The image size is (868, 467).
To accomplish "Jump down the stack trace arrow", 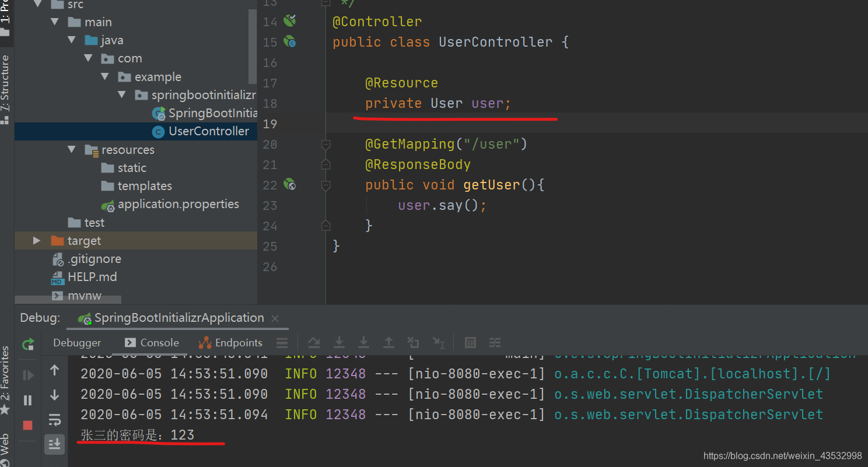I will [x=55, y=395].
